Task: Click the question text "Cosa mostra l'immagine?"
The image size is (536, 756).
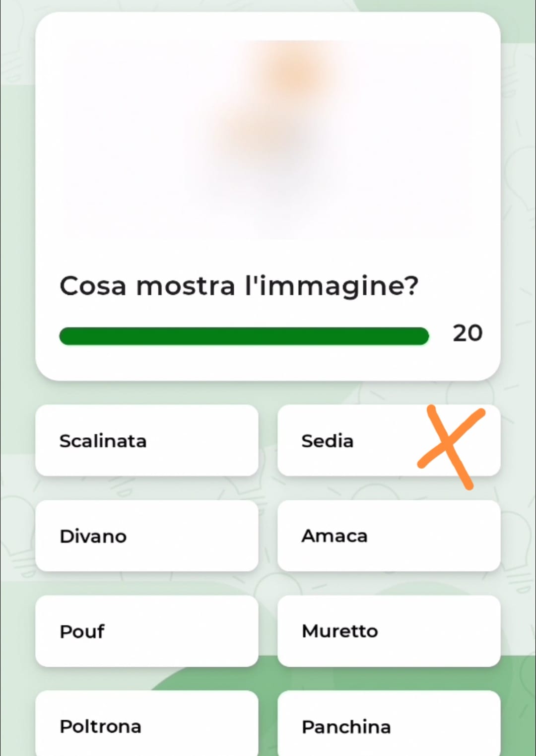Action: 239,286
